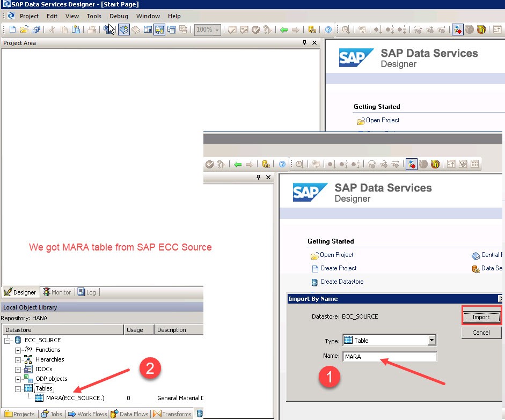Click the Create Project link
The height and width of the screenshot is (420, 505).
(338, 268)
